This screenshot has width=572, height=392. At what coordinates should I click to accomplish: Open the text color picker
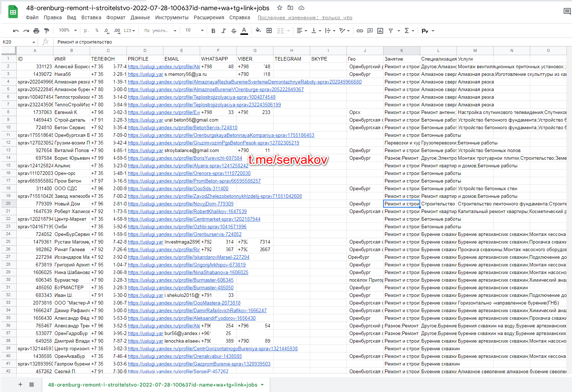244,31
